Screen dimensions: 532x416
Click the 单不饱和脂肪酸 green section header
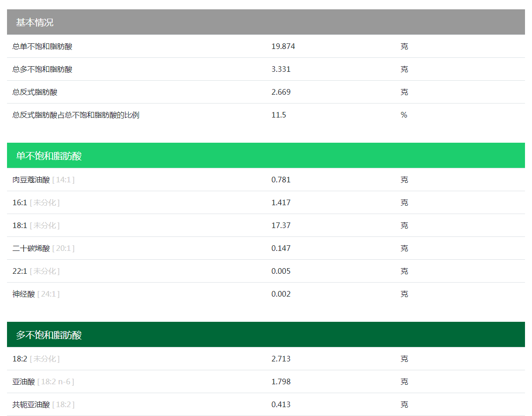click(49, 156)
